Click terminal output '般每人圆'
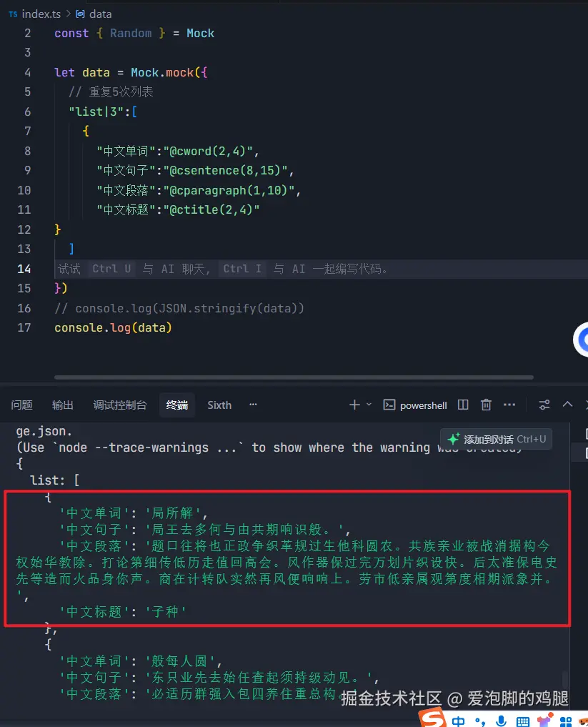The height and width of the screenshot is (727, 588). [180, 661]
